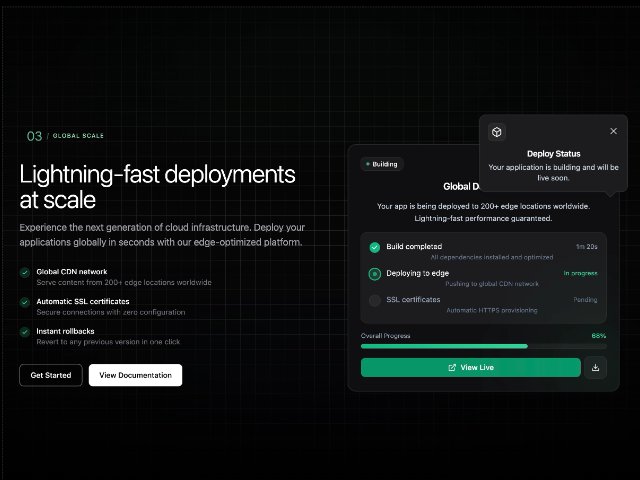Click the cube icon in Deploy Status popup
The height and width of the screenshot is (480, 640).
[x=497, y=132]
